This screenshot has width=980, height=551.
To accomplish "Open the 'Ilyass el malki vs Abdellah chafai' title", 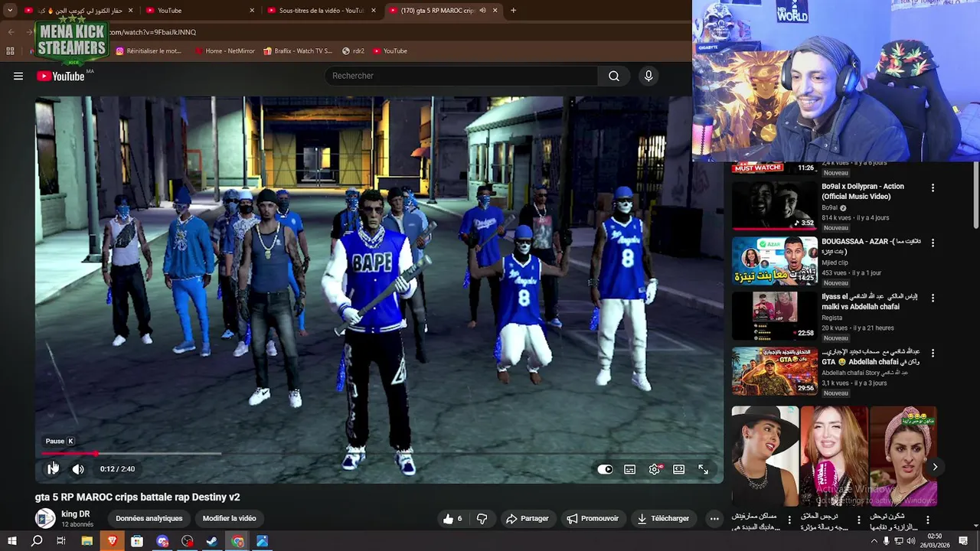I will [x=869, y=302].
